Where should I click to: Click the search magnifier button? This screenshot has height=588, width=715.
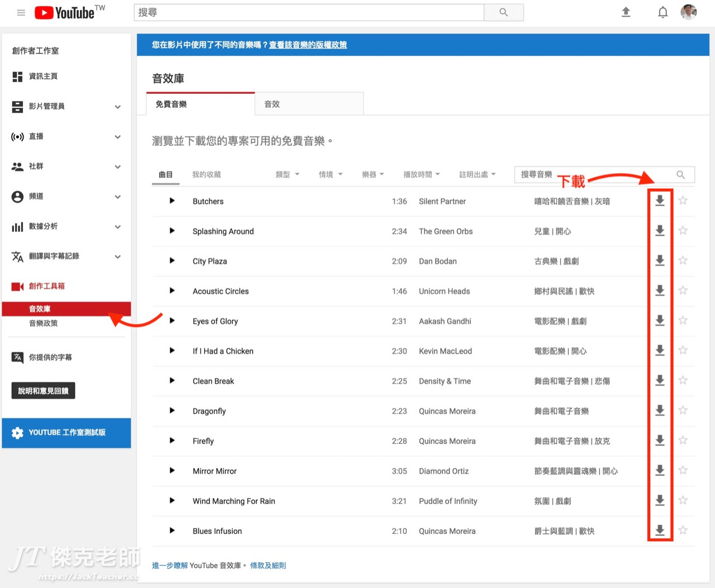coord(504,12)
